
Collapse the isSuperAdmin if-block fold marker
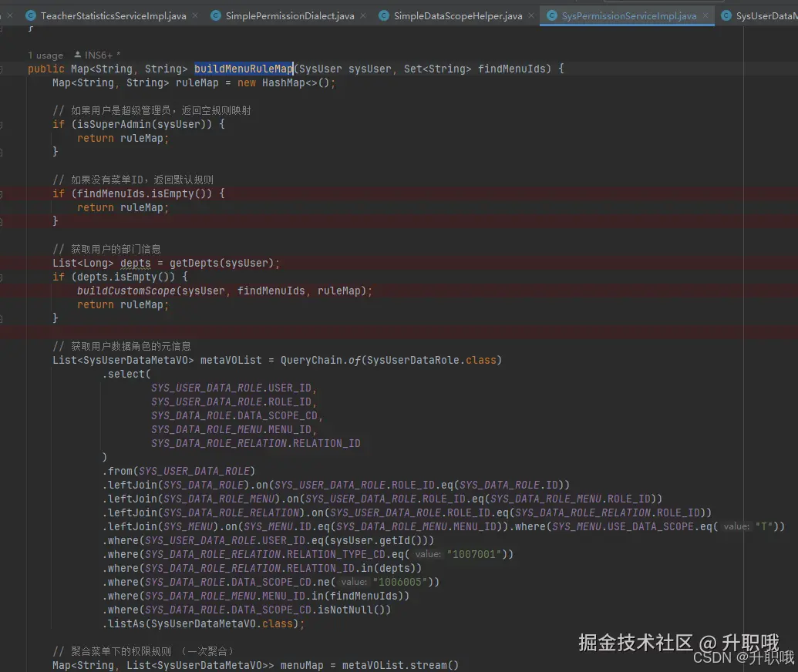[2, 124]
